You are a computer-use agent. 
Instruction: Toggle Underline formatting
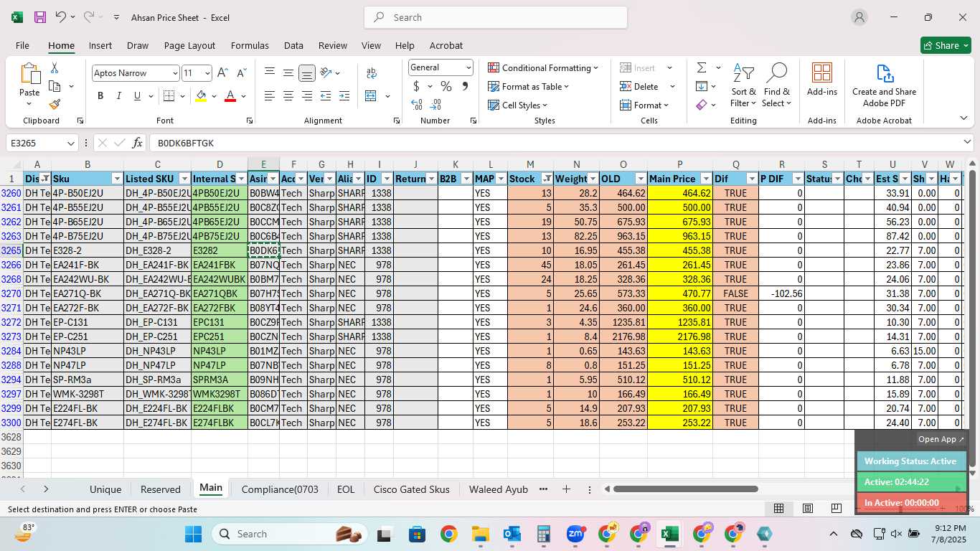coord(137,96)
